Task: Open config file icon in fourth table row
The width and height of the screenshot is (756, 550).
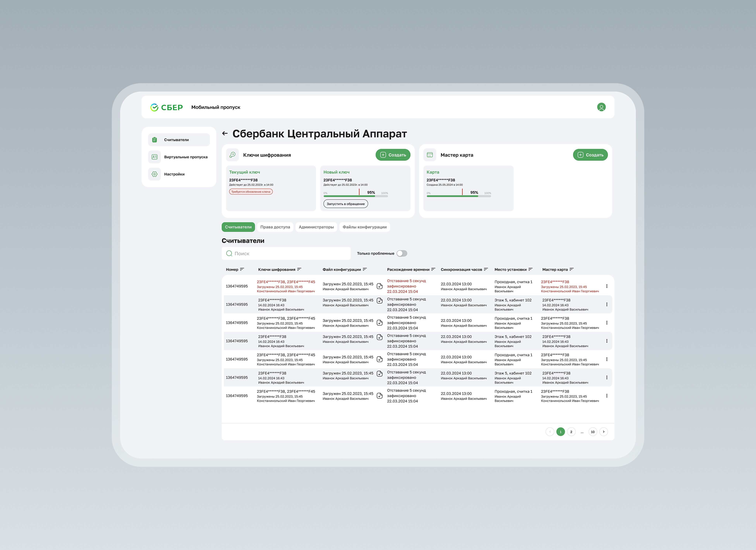Action: pos(379,337)
